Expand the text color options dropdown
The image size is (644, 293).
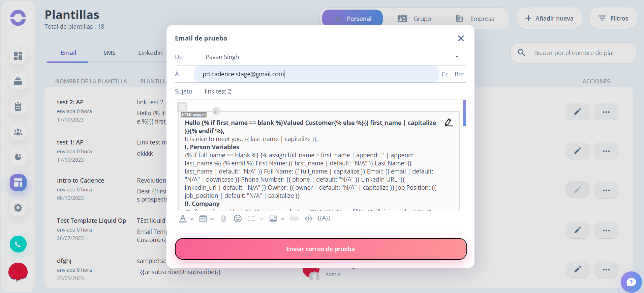pos(192,219)
